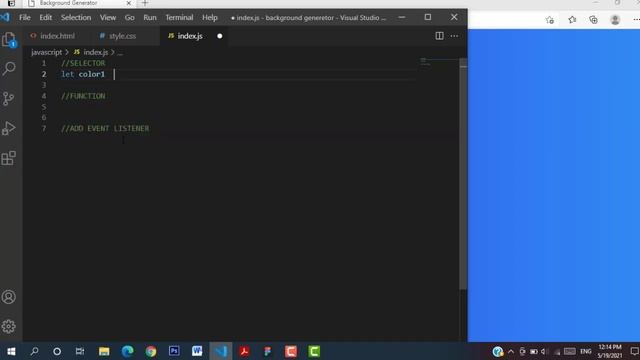Select the index.js editor tab
This screenshot has height=360, width=640.
tap(190, 36)
